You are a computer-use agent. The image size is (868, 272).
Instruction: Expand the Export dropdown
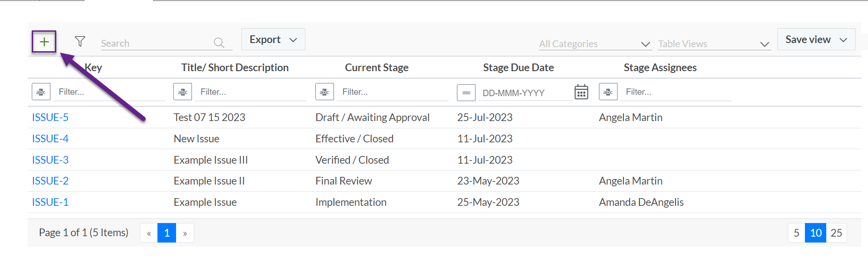click(x=273, y=39)
